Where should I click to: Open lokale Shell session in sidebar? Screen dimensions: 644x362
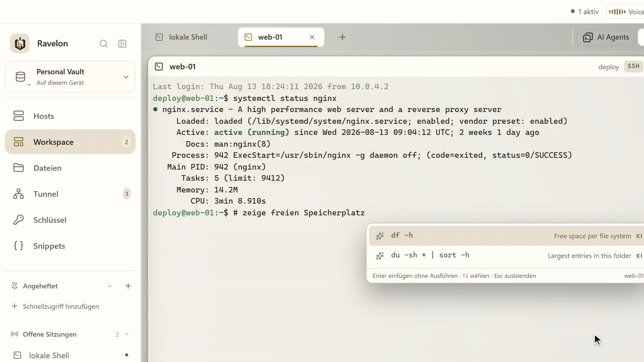[x=70, y=355]
